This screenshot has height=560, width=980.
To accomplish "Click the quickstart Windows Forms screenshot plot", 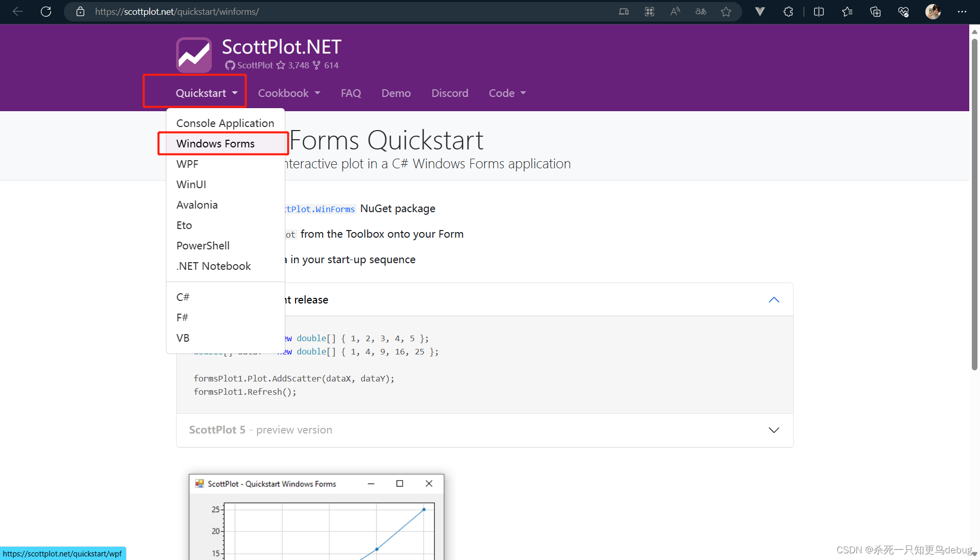I will (316, 517).
